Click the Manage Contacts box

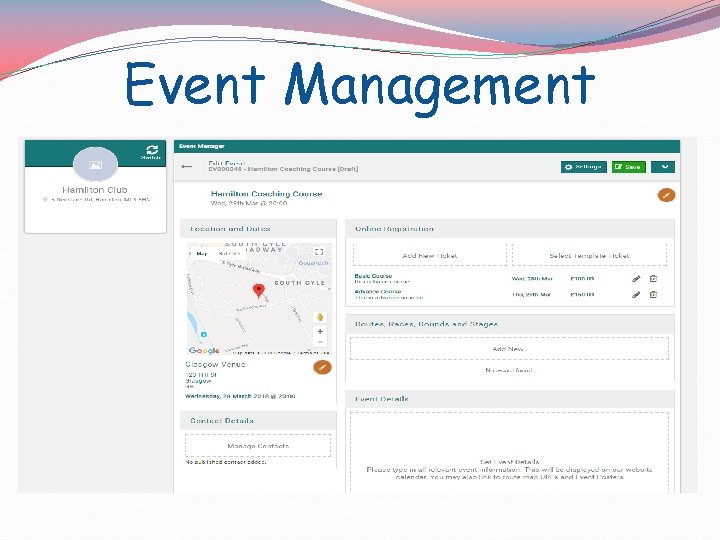tap(258, 445)
